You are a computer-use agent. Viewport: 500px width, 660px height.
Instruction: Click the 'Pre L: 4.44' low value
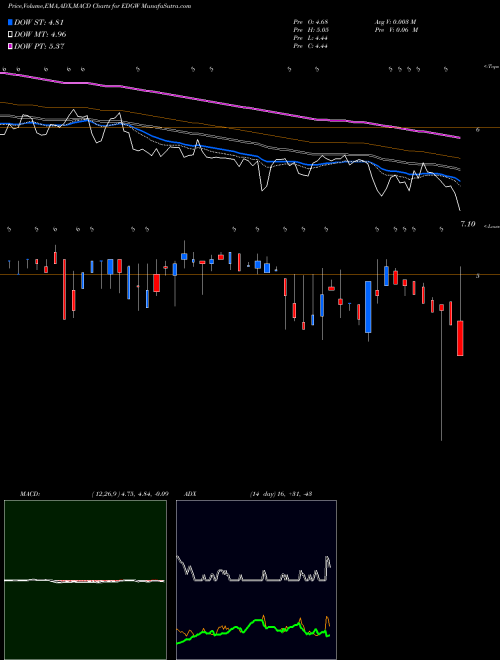pyautogui.click(x=311, y=38)
